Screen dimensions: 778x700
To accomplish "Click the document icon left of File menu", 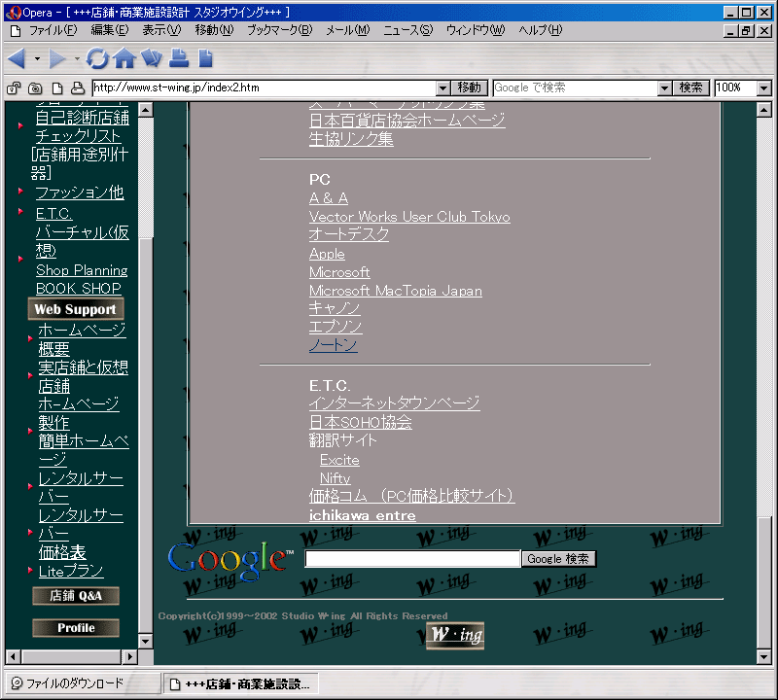I will [16, 31].
